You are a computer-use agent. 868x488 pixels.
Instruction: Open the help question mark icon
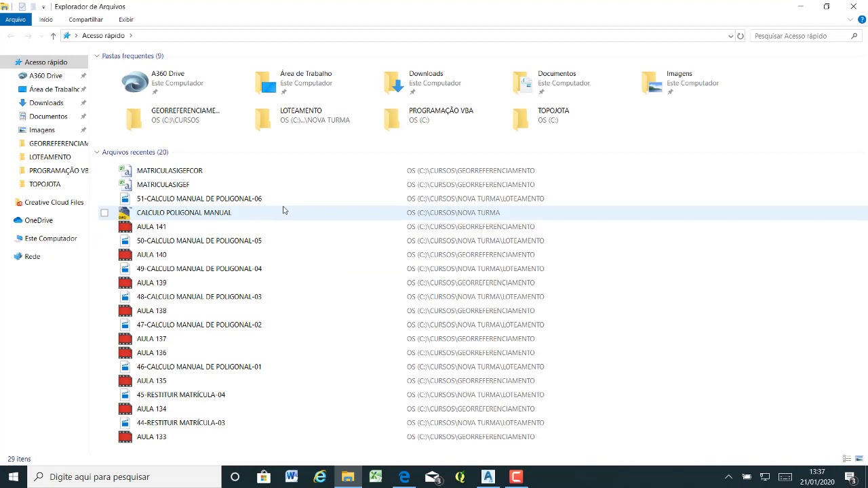(861, 20)
